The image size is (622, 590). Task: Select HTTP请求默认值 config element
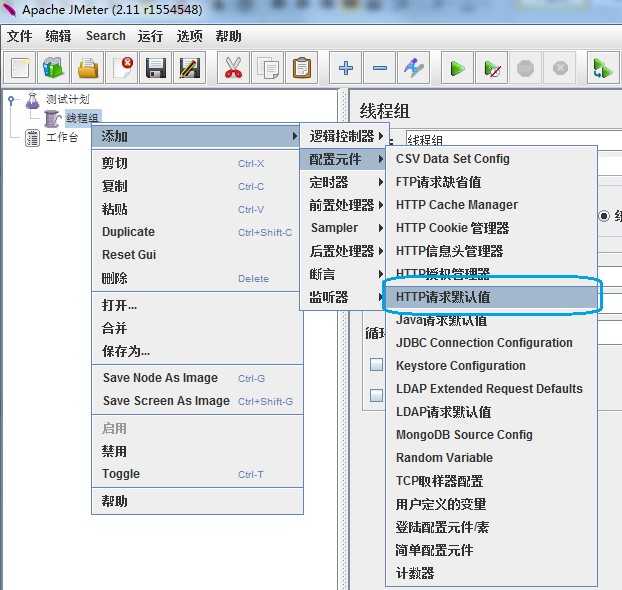point(491,297)
